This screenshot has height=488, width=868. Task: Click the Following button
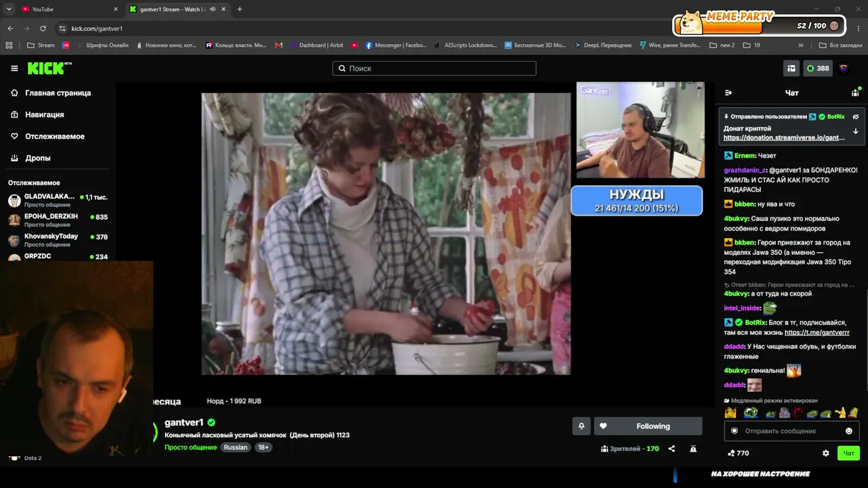click(648, 426)
